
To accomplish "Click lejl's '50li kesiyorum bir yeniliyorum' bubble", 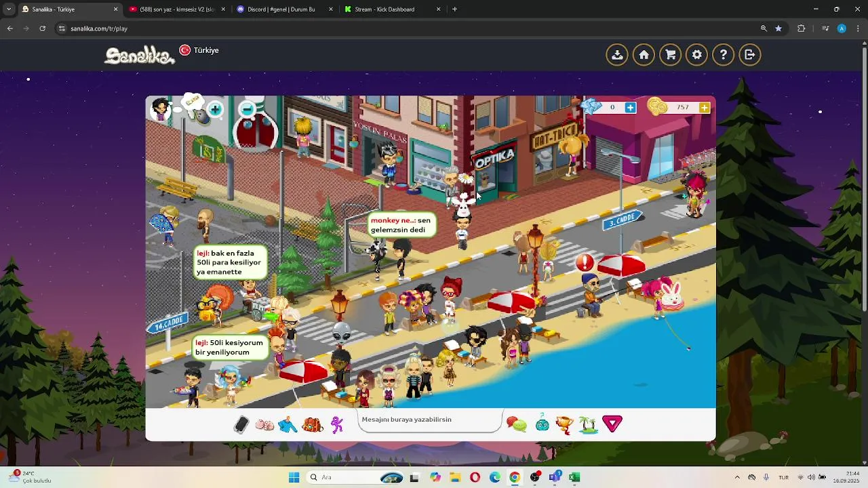I will (230, 347).
